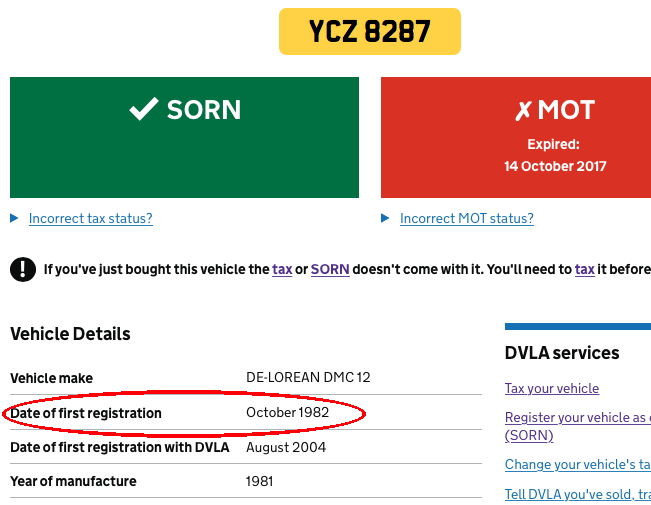The image size is (651, 505).
Task: Click the X mark beside MOT
Action: point(522,111)
